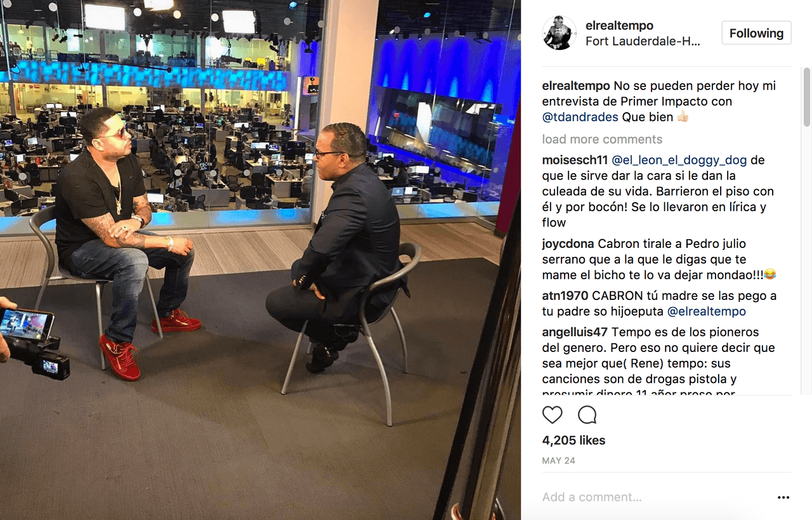Open the @elrealtempo mention in atn1970's comment
The image size is (812, 520).
[707, 311]
